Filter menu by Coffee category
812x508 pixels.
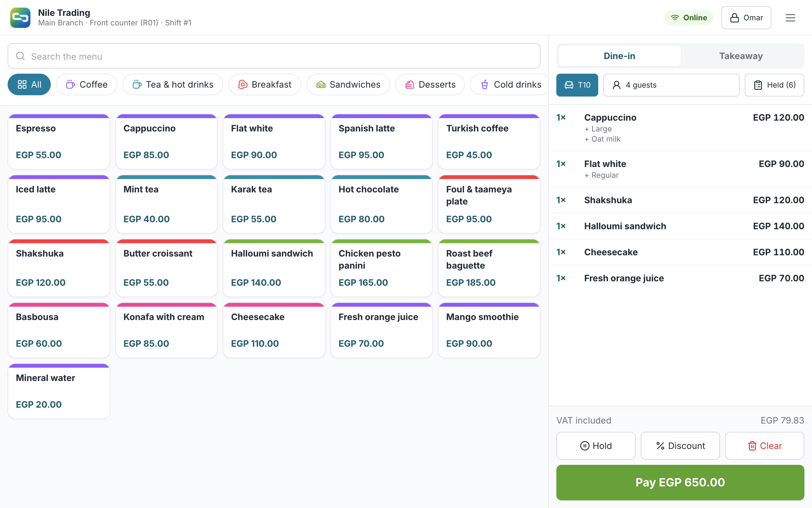pyautogui.click(x=87, y=84)
